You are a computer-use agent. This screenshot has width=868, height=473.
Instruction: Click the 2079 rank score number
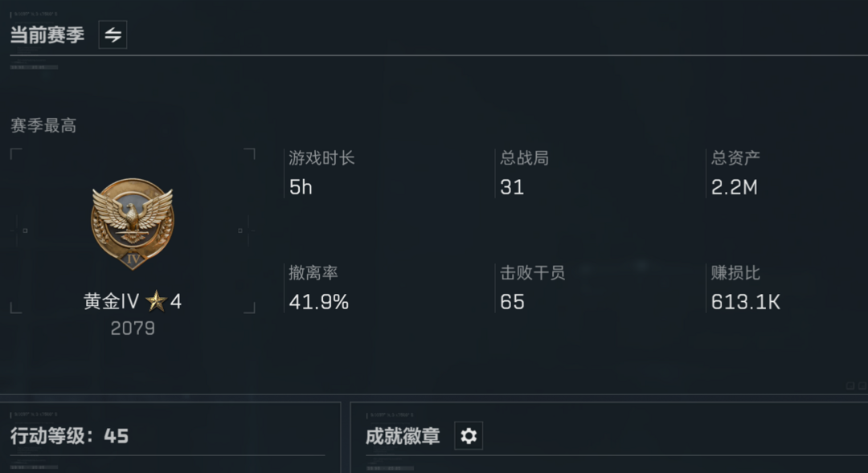[x=133, y=328]
